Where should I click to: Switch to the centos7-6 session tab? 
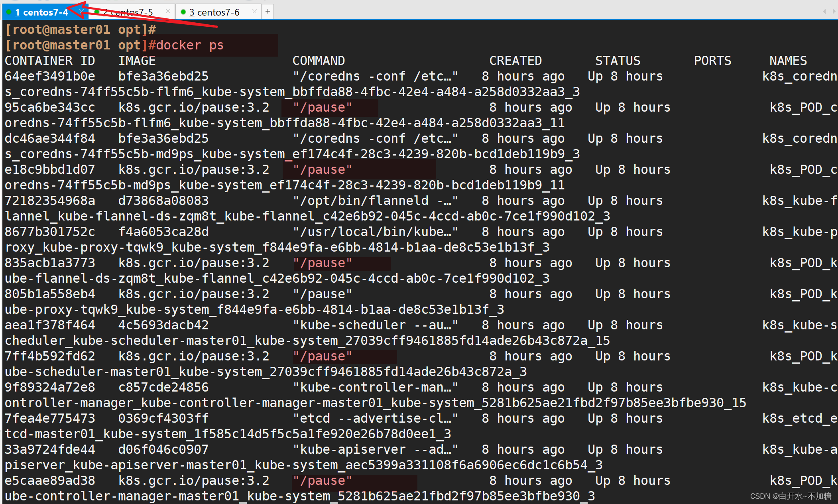tap(215, 12)
